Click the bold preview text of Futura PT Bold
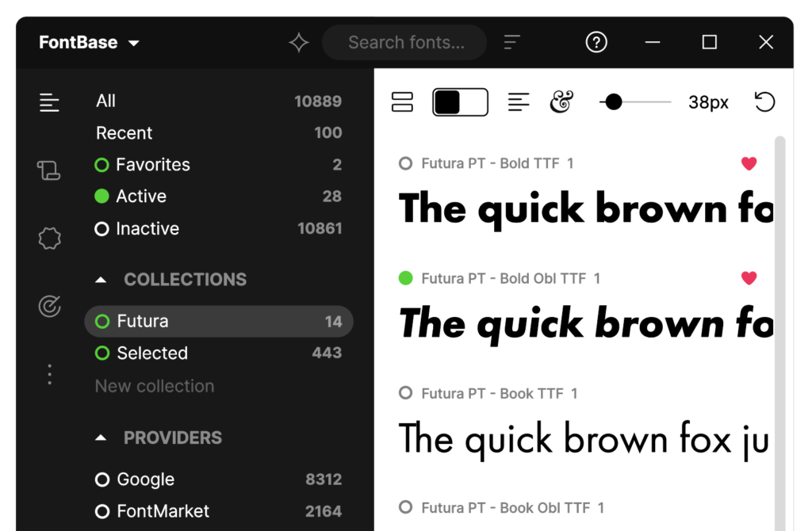812x531 pixels. (586, 209)
